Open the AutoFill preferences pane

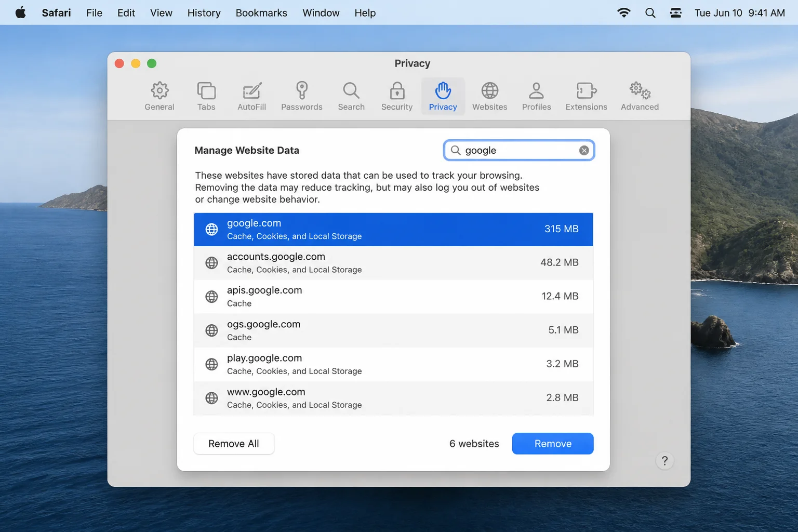[251, 97]
